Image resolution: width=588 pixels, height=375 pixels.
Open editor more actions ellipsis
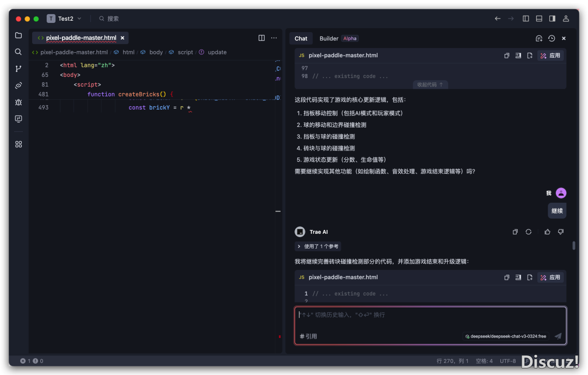pyautogui.click(x=274, y=38)
